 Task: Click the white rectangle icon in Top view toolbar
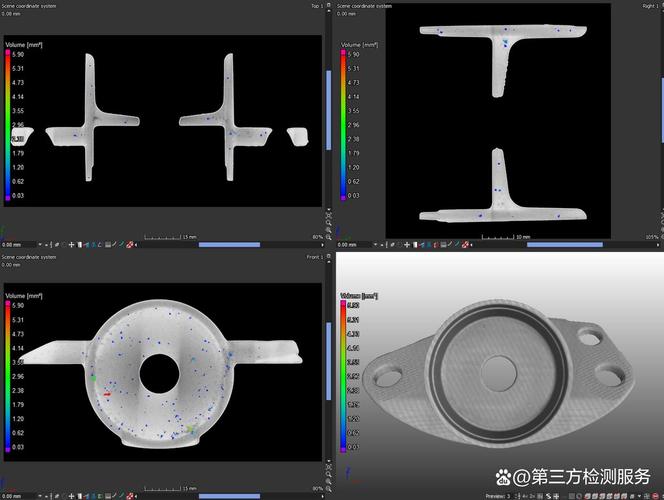(80, 244)
